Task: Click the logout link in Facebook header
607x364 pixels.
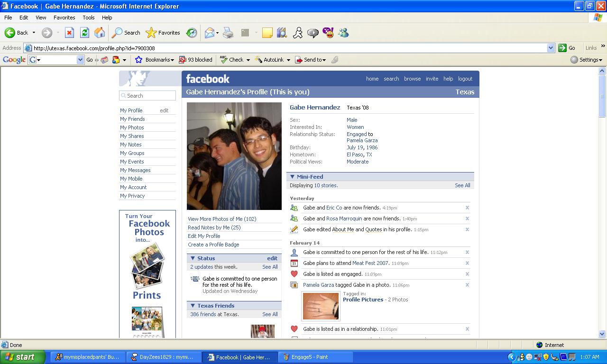Action: coord(465,79)
